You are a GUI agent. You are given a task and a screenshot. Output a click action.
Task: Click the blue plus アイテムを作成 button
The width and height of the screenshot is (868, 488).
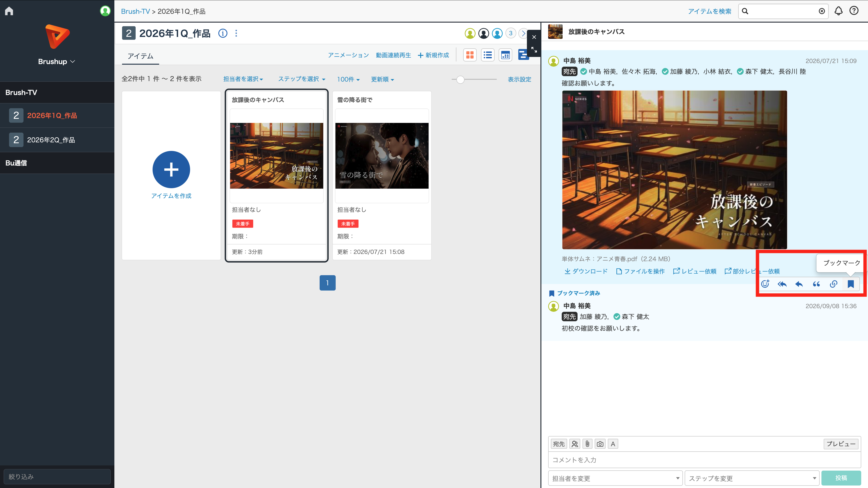pos(171,169)
